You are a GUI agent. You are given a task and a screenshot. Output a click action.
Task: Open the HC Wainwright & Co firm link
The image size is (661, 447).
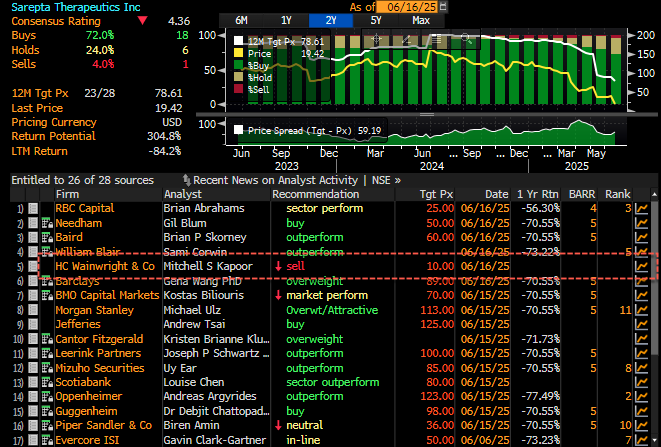click(x=105, y=266)
